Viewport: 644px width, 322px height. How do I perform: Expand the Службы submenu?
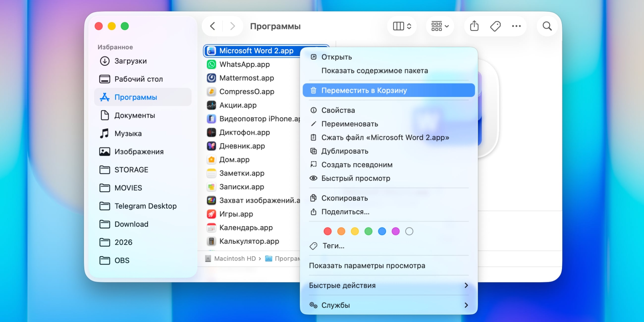[x=335, y=305]
